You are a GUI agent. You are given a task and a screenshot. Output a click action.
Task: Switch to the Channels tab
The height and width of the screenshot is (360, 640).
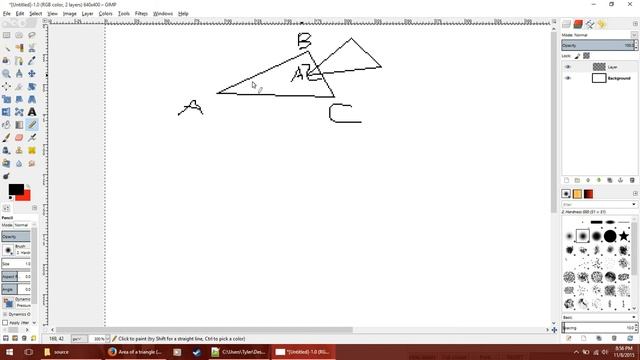pyautogui.click(x=578, y=24)
